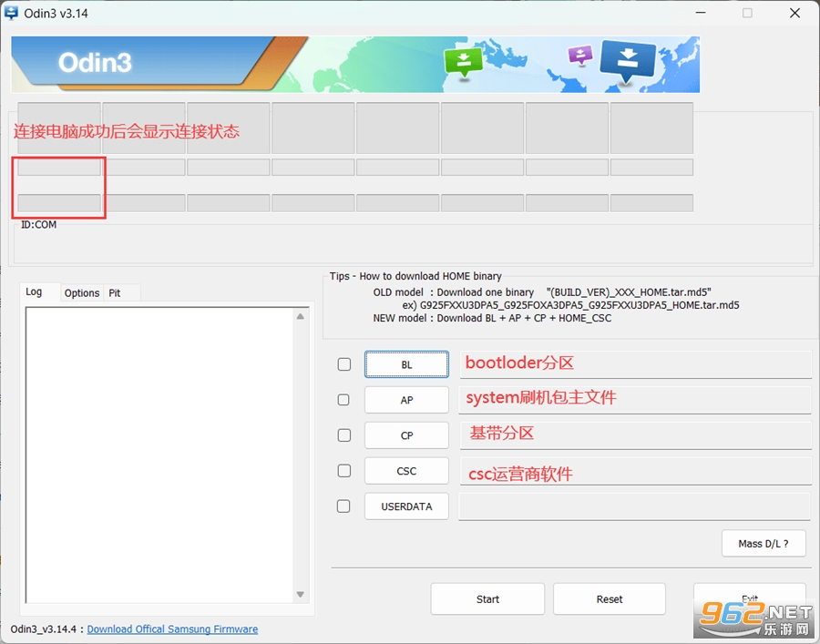
Task: Click the purple download bubble in banner
Action: [580, 55]
